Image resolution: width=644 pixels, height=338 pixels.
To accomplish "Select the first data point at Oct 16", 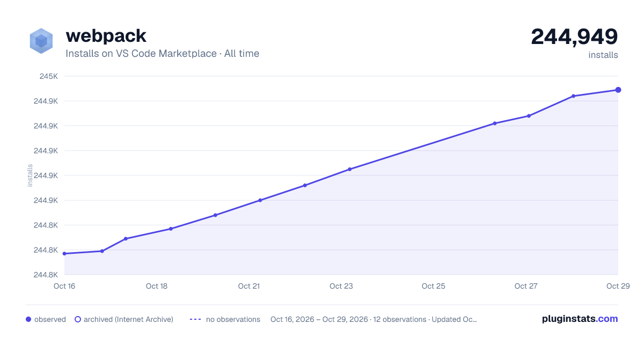I will click(64, 254).
